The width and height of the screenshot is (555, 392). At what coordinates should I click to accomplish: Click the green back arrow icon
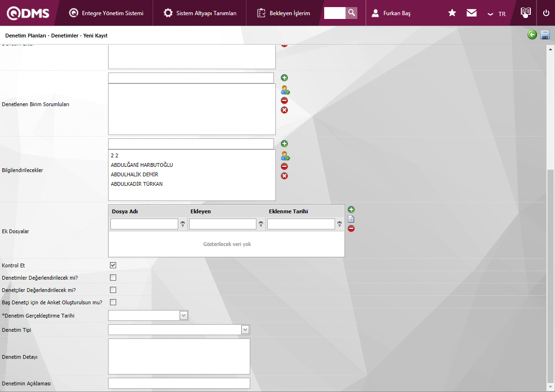tap(532, 35)
